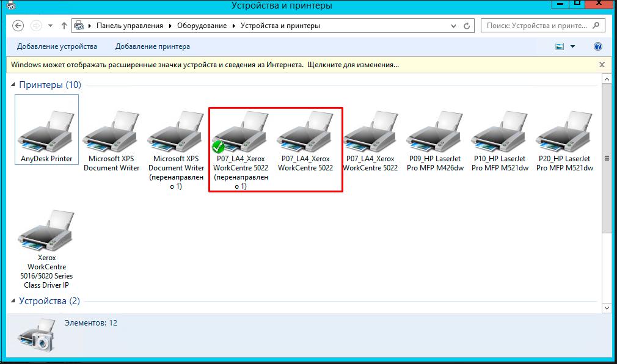Image resolution: width=617 pixels, height=364 pixels.
Task: Click the scrollbar up arrow
Action: tap(607, 79)
